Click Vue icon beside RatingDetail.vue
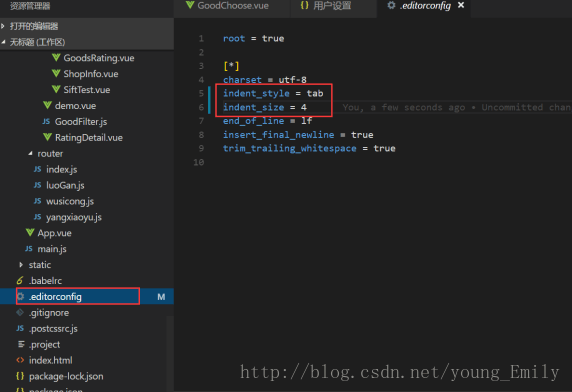Screen dimensions: 572x392 tap(47, 137)
